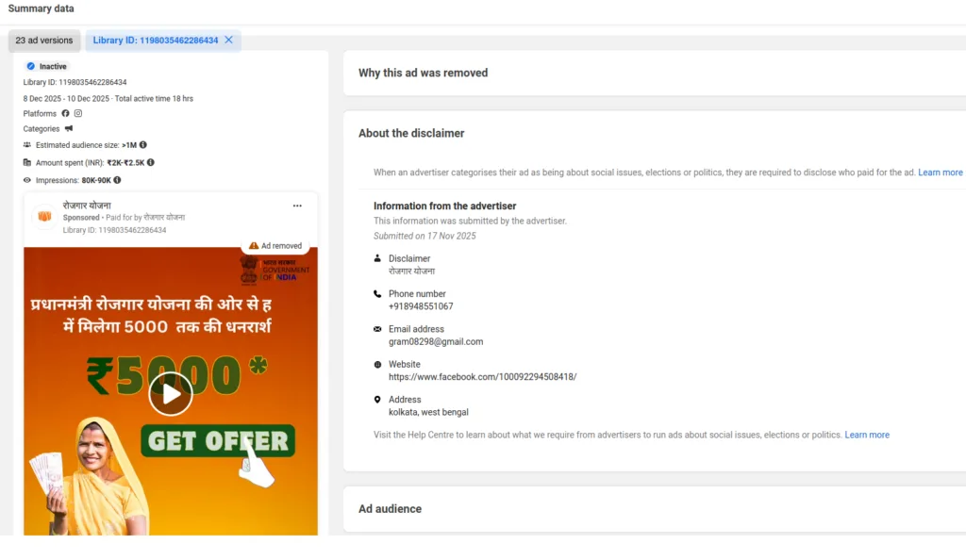The width and height of the screenshot is (966, 560).
Task: Open info tooltip for Estimated audience size
Action: (143, 145)
